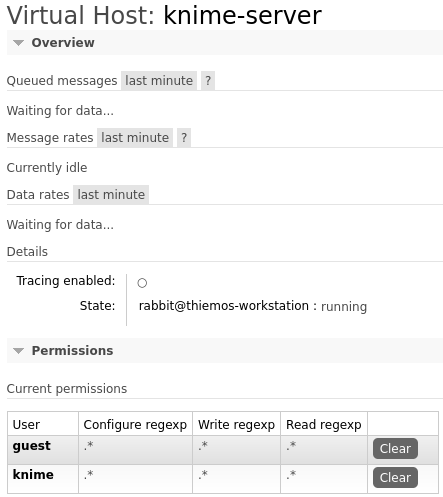Screen dimensions: 443x497
Task: Change Data rates last minute range
Action: click(111, 195)
